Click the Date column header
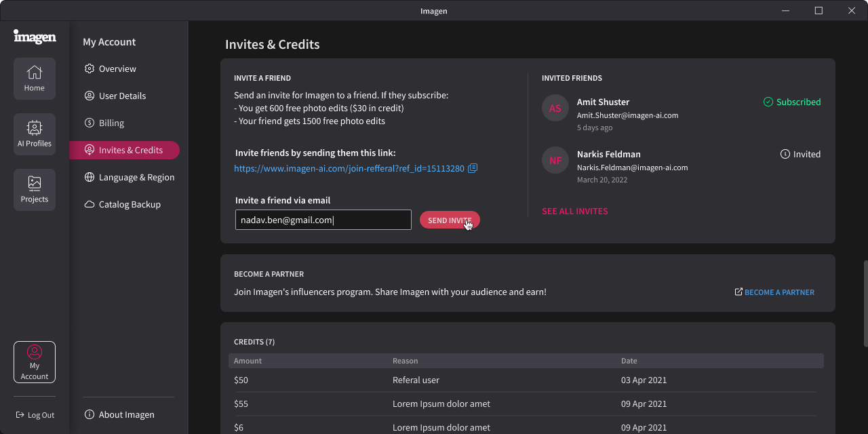 629,361
